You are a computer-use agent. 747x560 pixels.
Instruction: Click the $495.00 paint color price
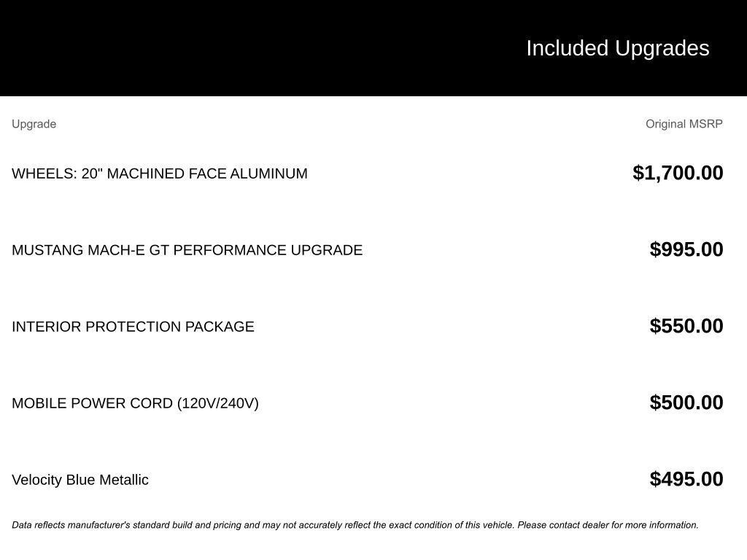coord(686,479)
